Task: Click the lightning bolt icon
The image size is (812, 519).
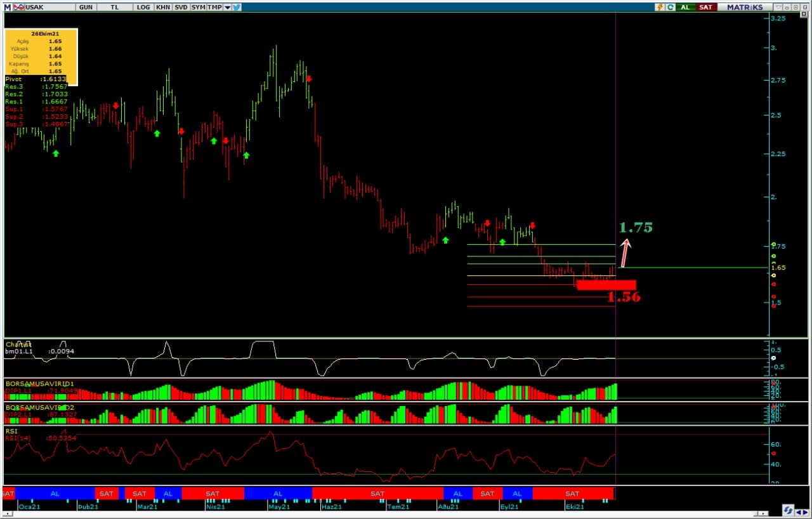Action: click(660, 7)
